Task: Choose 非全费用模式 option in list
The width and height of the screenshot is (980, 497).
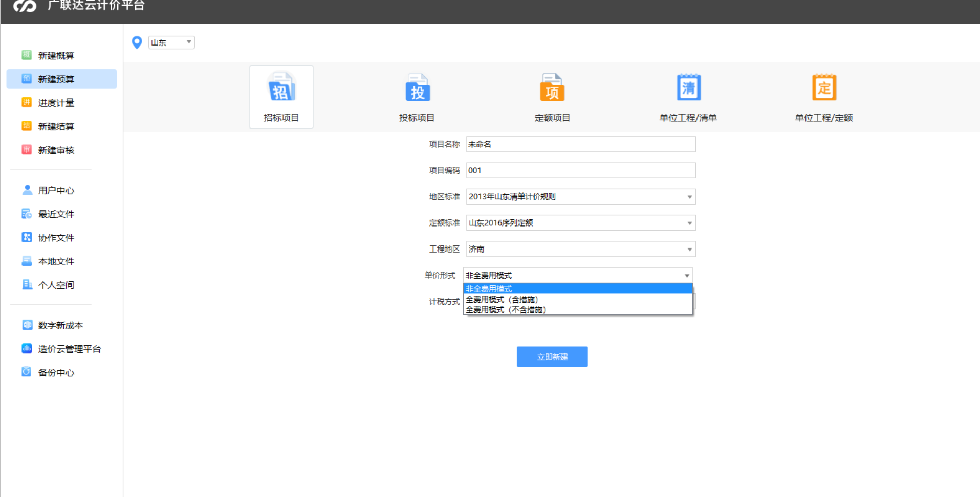Action: 578,289
